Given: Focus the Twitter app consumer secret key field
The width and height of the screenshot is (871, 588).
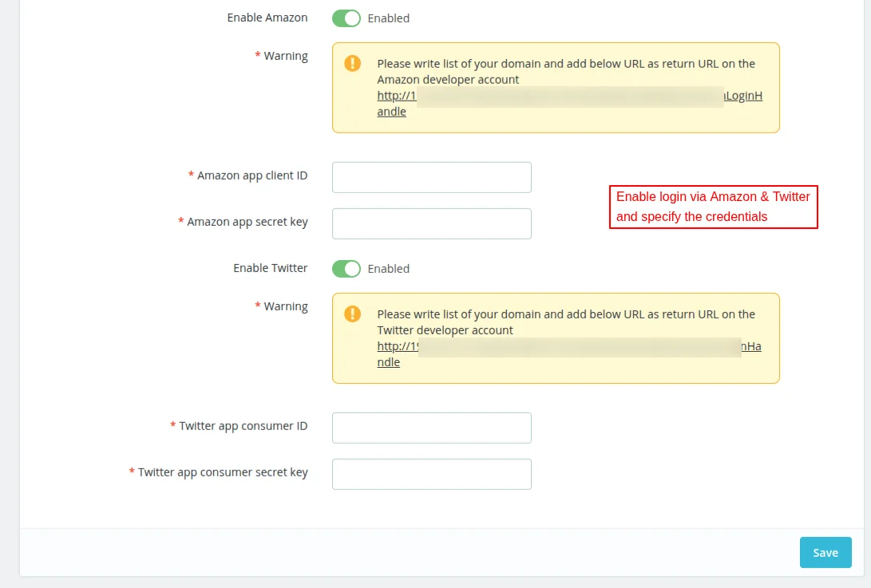Looking at the screenshot, I should (x=431, y=474).
